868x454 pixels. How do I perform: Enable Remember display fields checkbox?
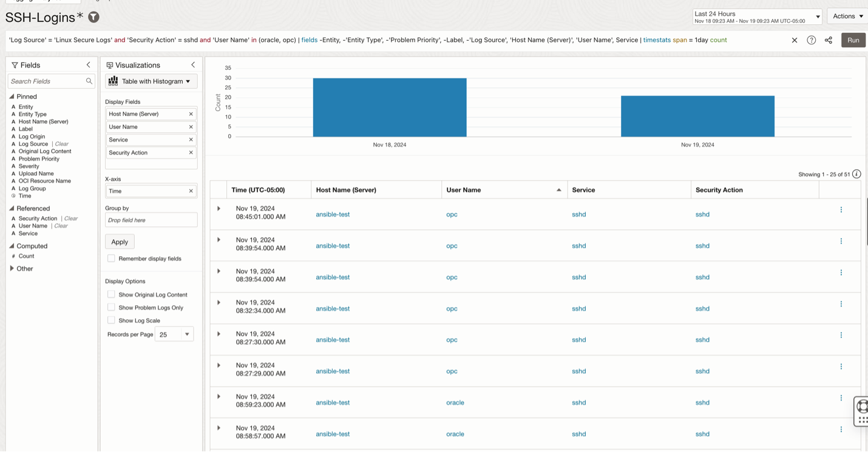[111, 259]
